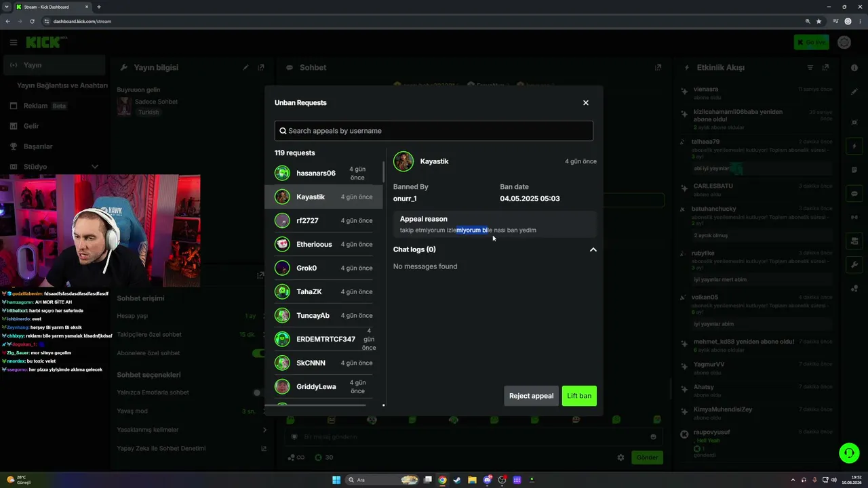Open chat settings gear icon
Image resolution: width=868 pixels, height=488 pixels.
click(620, 457)
